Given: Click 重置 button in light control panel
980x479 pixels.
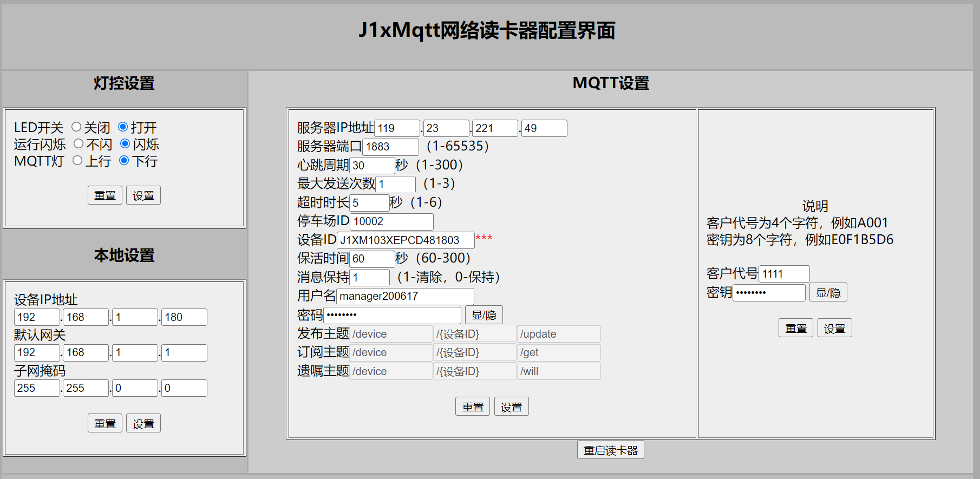Looking at the screenshot, I should tap(105, 195).
